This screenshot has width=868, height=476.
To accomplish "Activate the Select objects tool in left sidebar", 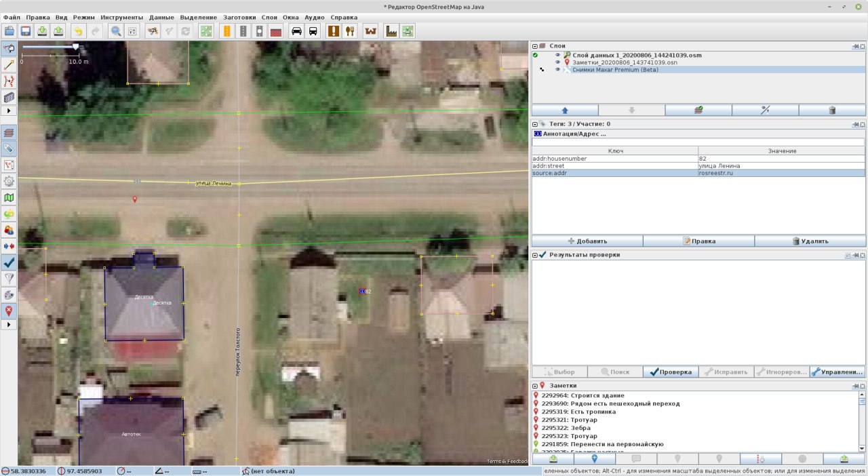I will pyautogui.click(x=9, y=49).
